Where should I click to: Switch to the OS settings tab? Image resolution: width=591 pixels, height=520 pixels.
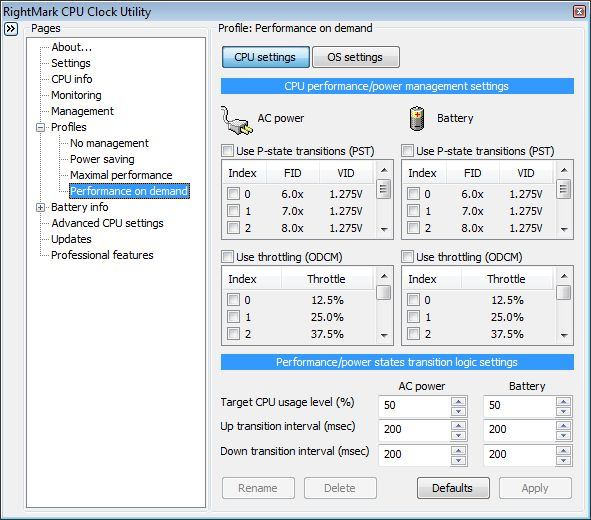355,57
